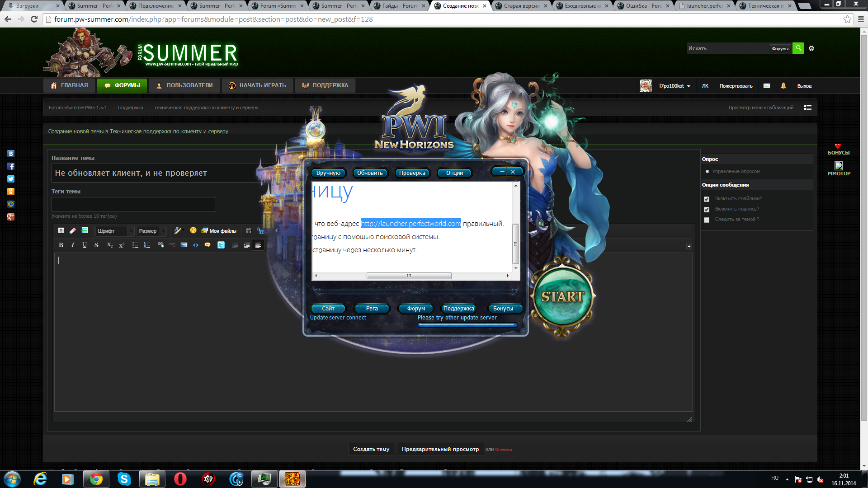Viewport: 868px width, 488px height.
Task: Toggle italic formatting in editor
Action: click(73, 245)
